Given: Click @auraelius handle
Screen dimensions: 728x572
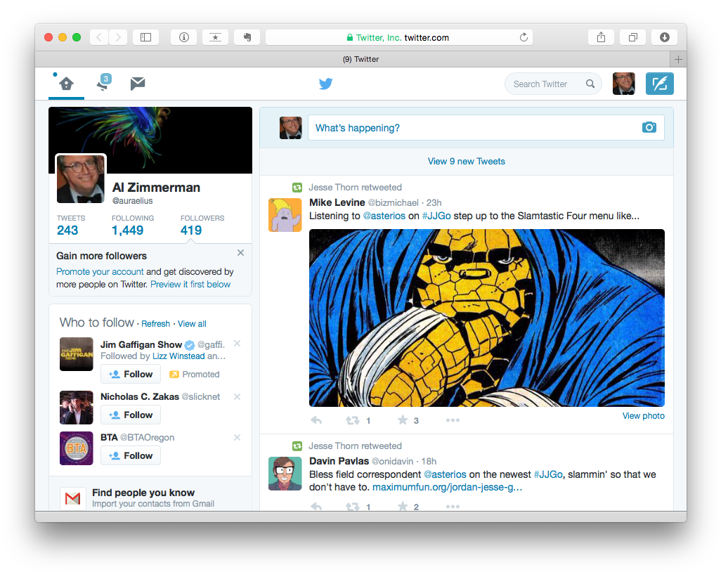Looking at the screenshot, I should [132, 200].
